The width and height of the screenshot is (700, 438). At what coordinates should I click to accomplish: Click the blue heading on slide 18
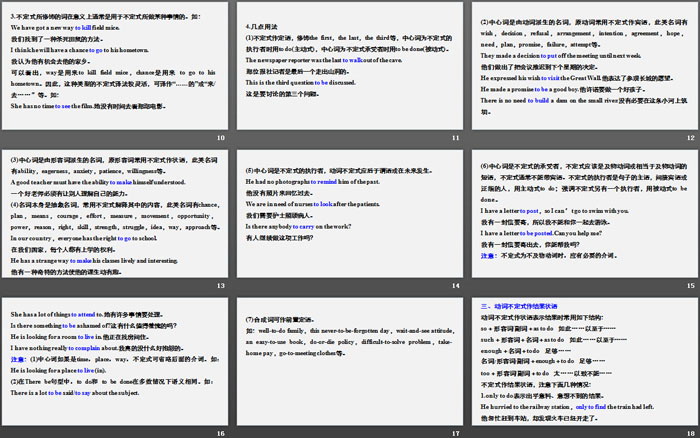[519, 306]
